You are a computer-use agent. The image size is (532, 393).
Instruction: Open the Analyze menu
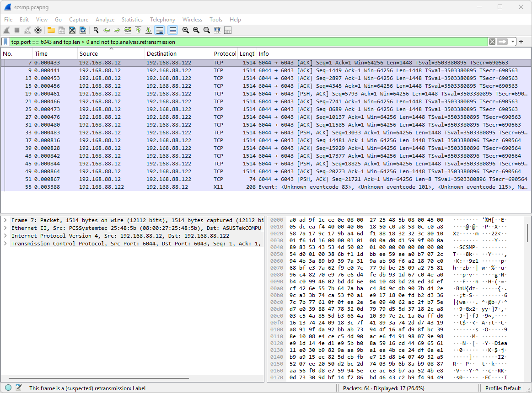pos(105,20)
